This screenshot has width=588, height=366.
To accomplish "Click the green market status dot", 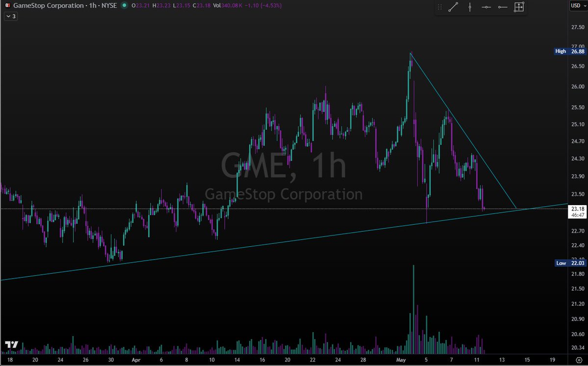I will tap(125, 5).
